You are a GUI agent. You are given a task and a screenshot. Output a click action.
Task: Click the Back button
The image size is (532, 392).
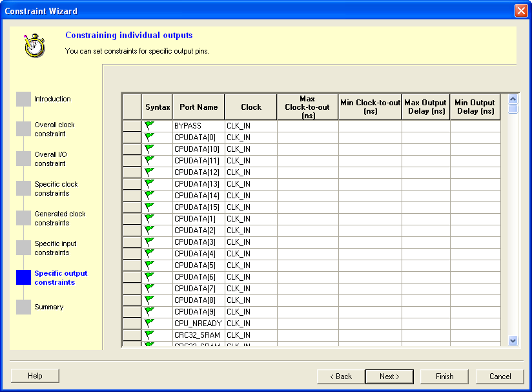pyautogui.click(x=341, y=377)
